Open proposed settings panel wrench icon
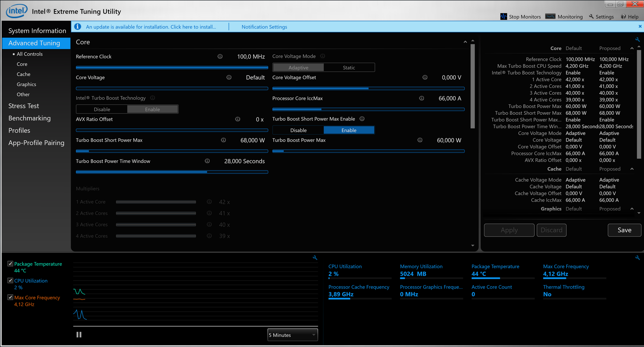Screen dimensions: 644x347 coord(638,39)
